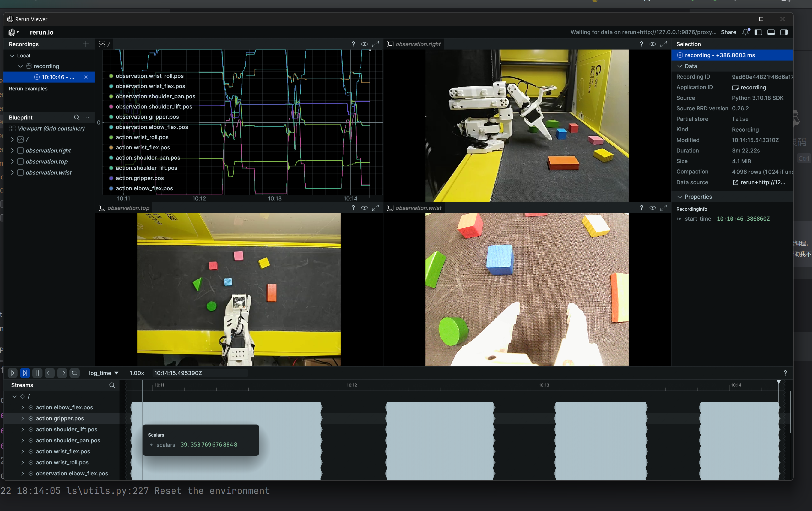Toggle the right Selection panel

click(x=784, y=32)
